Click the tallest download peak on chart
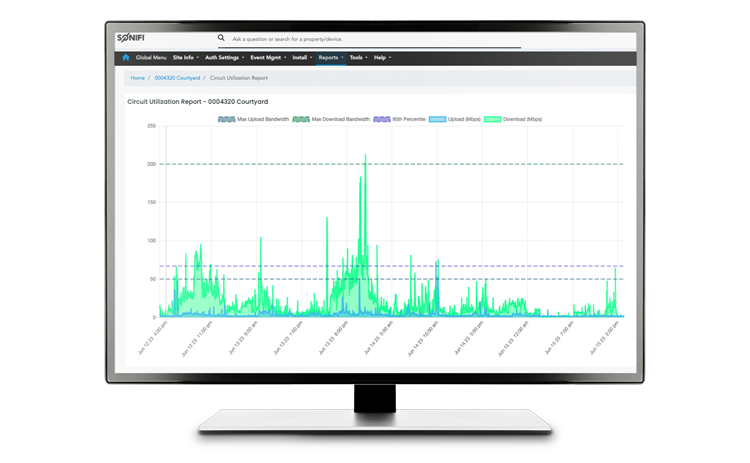 [365, 157]
